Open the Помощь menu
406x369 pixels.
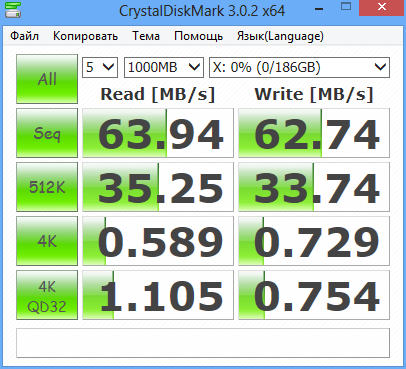(x=198, y=36)
